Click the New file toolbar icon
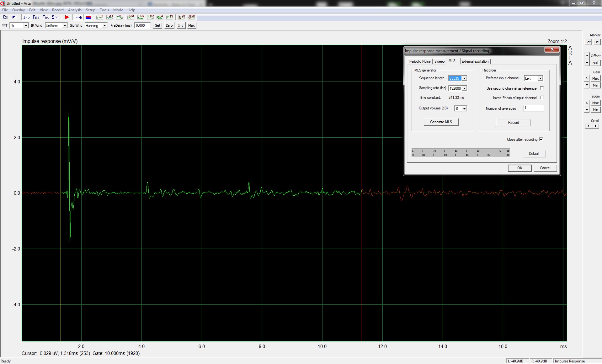This screenshot has height=364, width=602. (x=5, y=17)
